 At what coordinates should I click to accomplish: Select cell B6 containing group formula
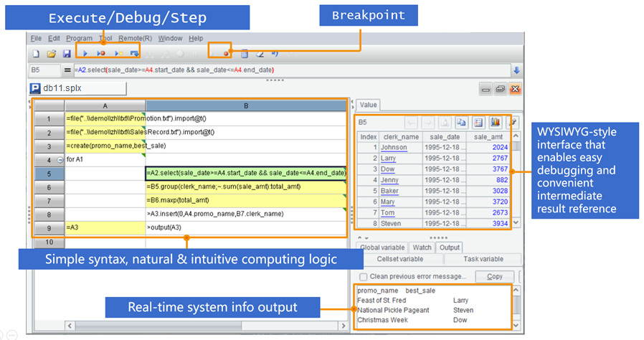[x=246, y=186]
